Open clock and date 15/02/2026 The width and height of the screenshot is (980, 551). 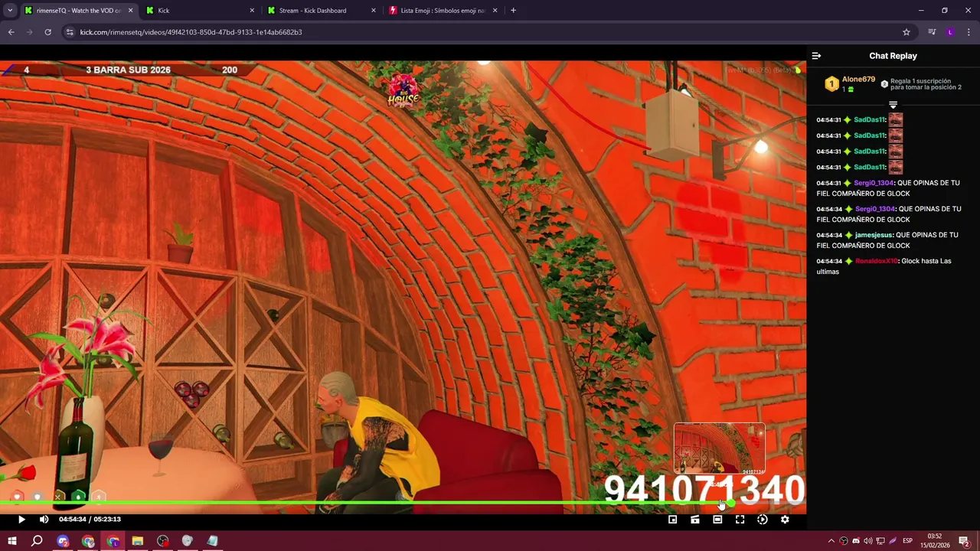935,541
